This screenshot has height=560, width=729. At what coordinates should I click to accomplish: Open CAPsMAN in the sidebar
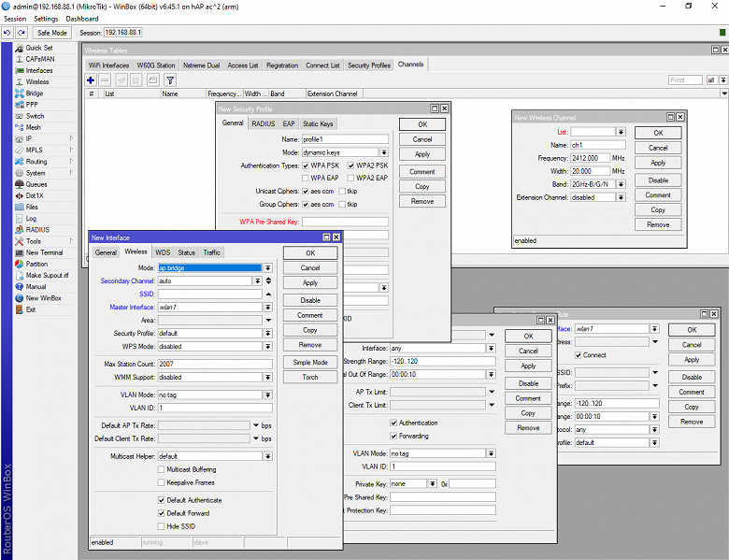(39, 59)
